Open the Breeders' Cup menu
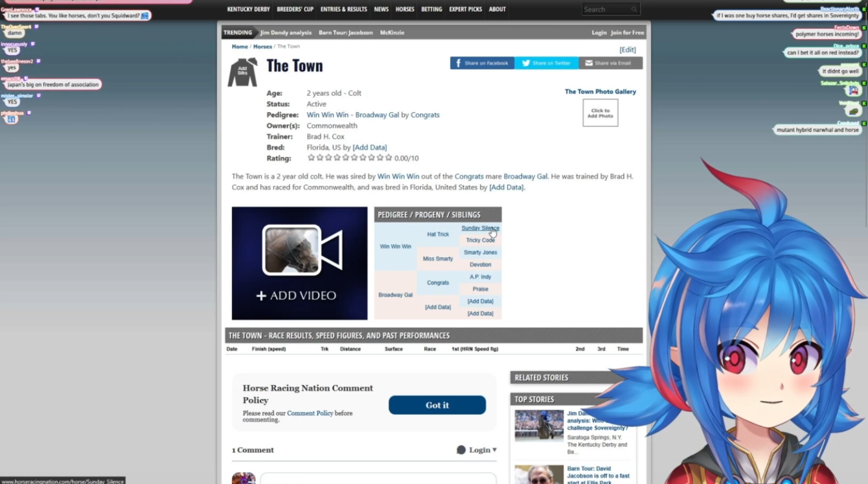The height and width of the screenshot is (484, 868). pyautogui.click(x=295, y=9)
